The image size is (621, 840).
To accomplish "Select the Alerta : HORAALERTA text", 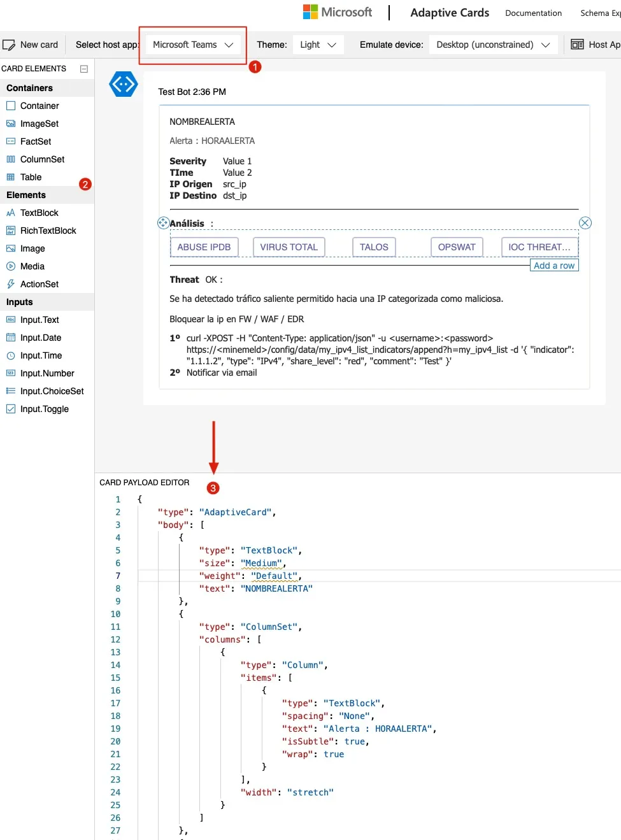I will click(212, 141).
